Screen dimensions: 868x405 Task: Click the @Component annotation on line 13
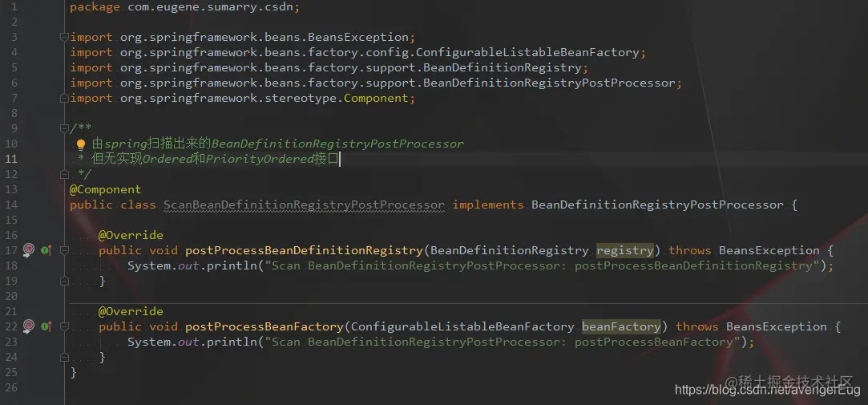[x=106, y=189]
